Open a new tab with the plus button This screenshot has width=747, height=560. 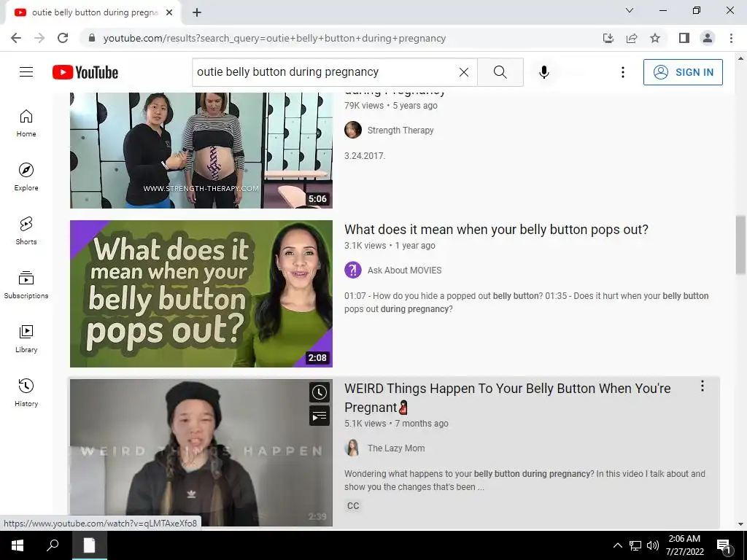pos(197,13)
